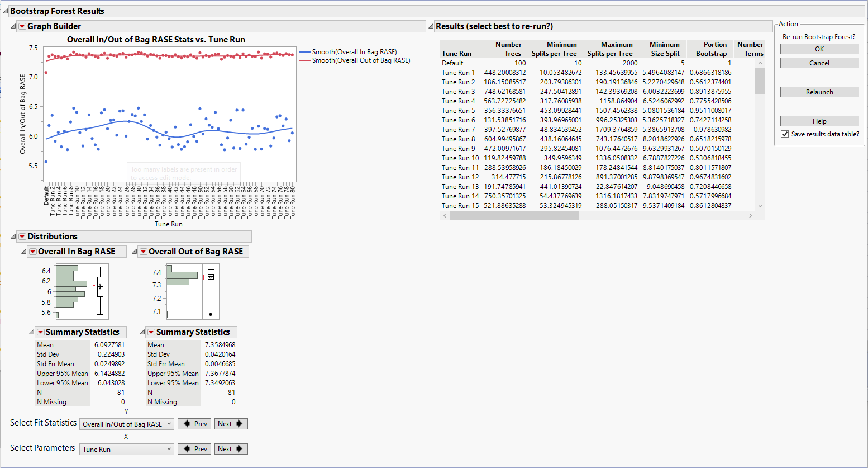Click the Cancel button
The height and width of the screenshot is (468, 868).
point(819,63)
